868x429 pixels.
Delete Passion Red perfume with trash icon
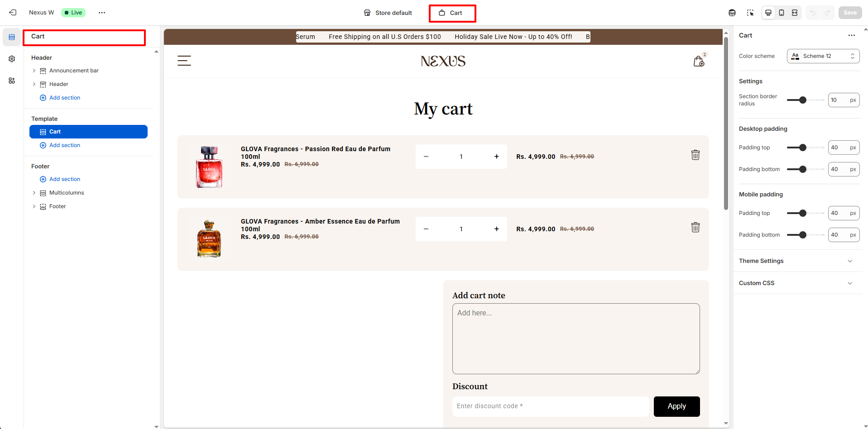(x=695, y=155)
